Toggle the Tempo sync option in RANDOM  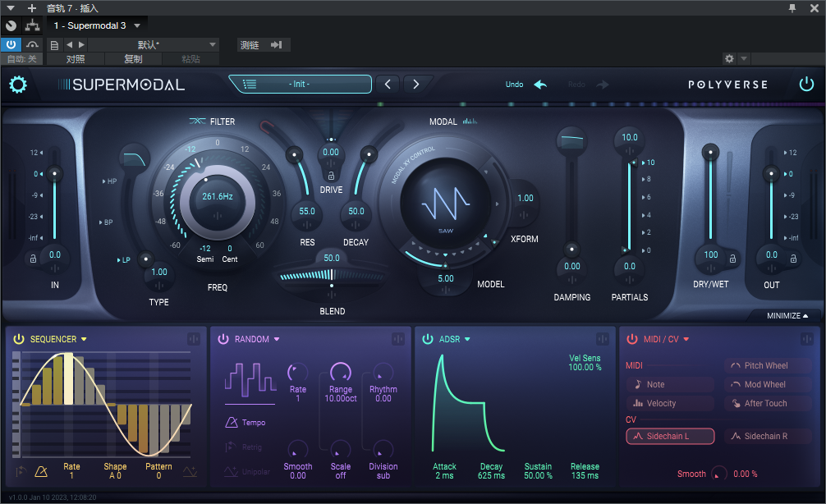tap(245, 423)
